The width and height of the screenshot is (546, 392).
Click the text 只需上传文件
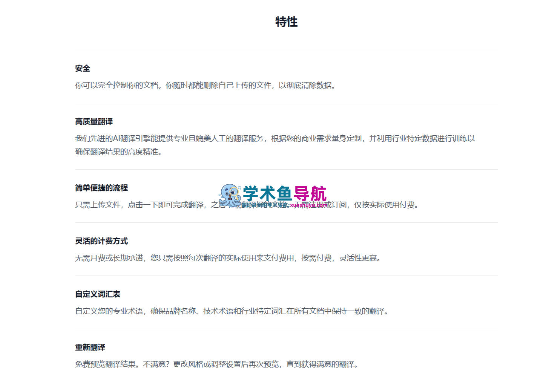[98, 205]
